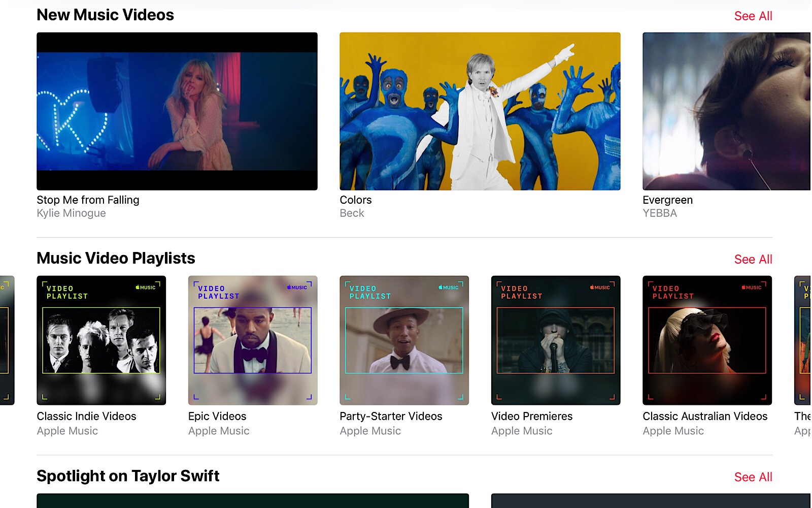Open See All for Music Video Playlists
This screenshot has height=508, width=812.
tap(753, 260)
